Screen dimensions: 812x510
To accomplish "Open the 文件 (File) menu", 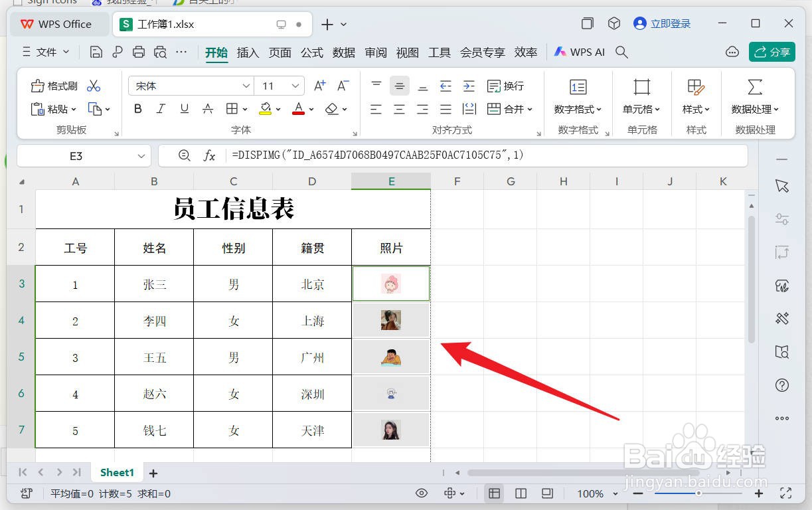I will click(46, 52).
